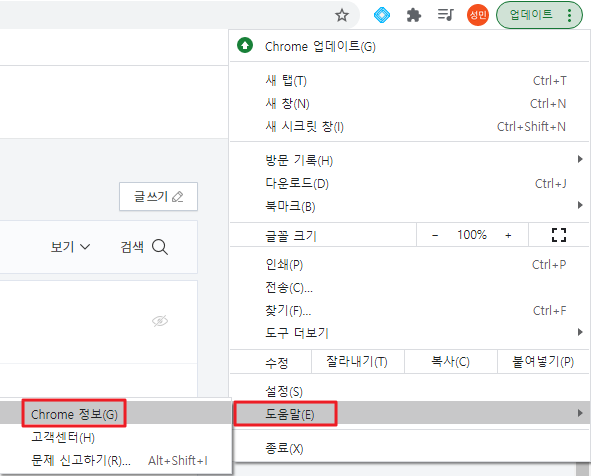Viewport: 591px width, 476px height.
Task: Enter fullscreen with the square brackets icon
Action: point(559,235)
